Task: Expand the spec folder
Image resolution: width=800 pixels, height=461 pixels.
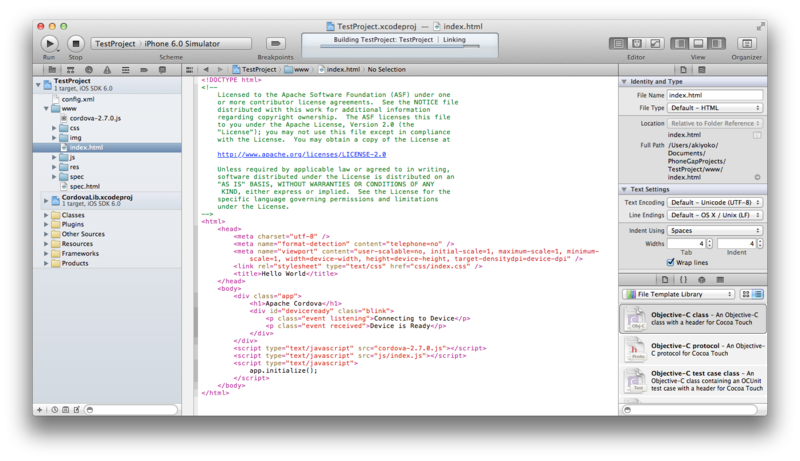Action: 54,177
